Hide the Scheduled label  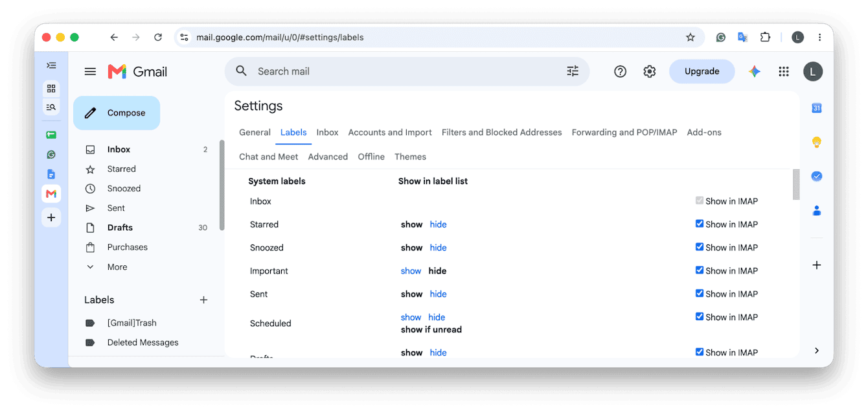tap(437, 317)
